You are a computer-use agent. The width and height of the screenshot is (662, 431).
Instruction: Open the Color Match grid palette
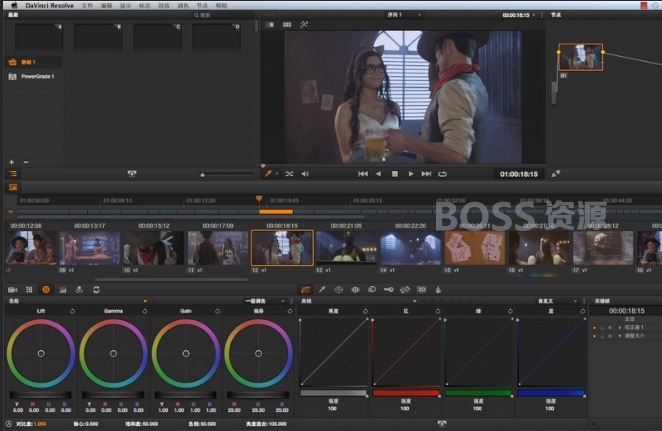coord(29,290)
